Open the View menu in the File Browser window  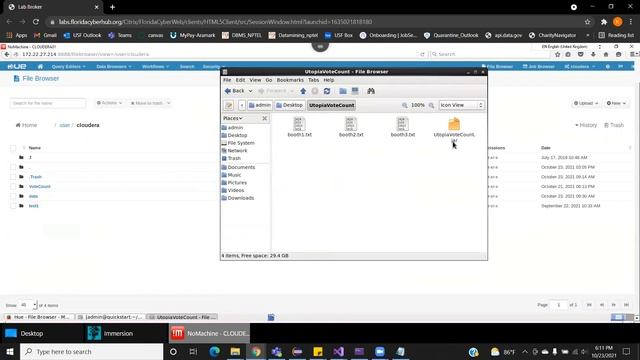coord(255,80)
